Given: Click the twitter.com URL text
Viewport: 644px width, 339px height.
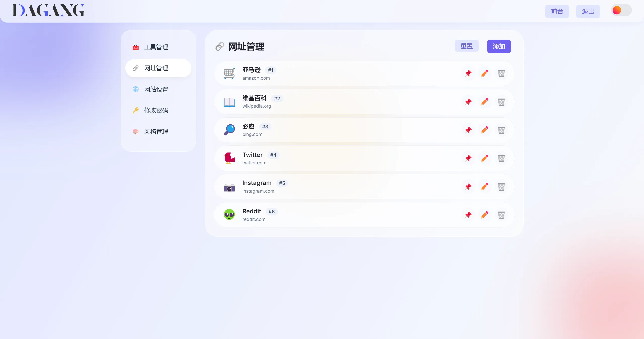Looking at the screenshot, I should click(x=254, y=163).
